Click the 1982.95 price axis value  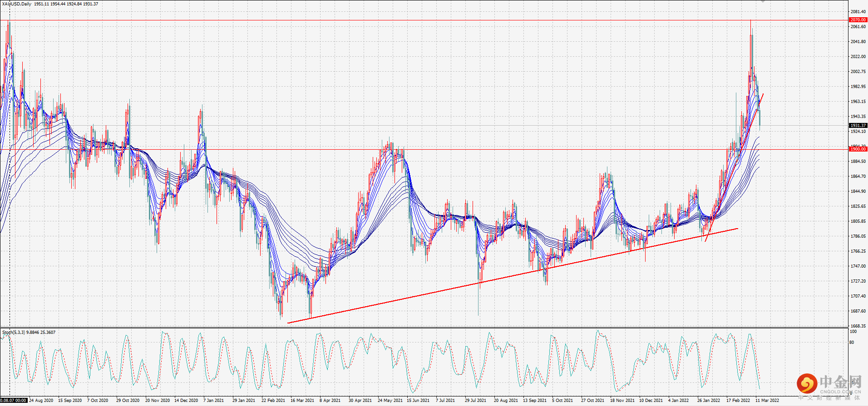coord(858,87)
